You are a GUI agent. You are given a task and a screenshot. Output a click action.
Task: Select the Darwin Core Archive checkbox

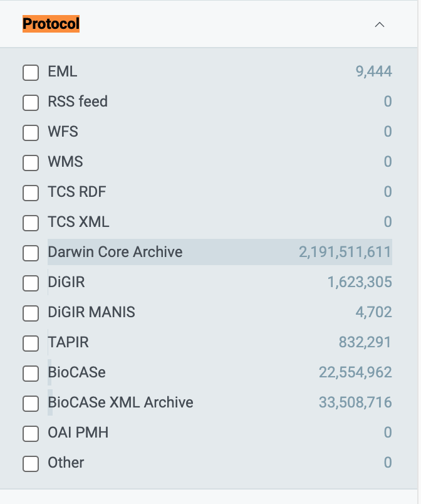30,253
